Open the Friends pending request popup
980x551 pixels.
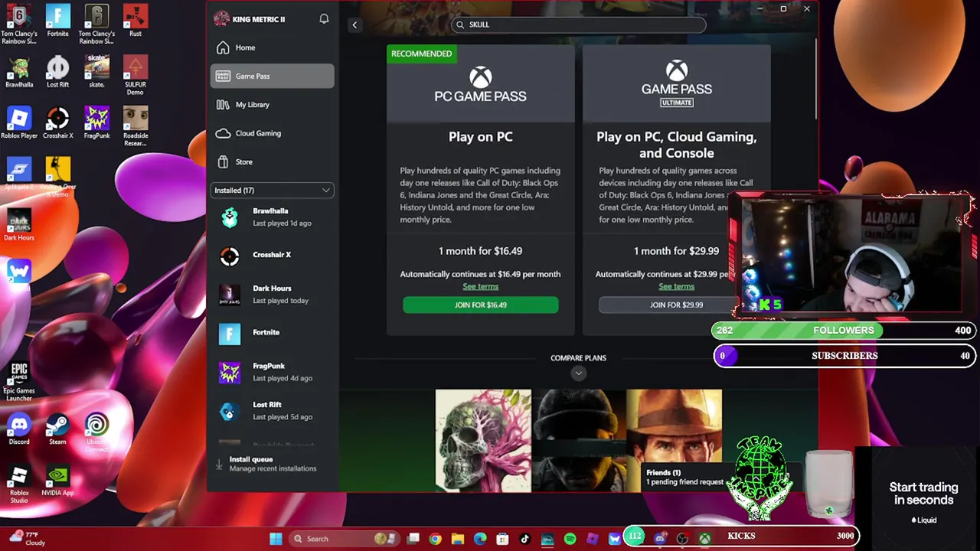[684, 477]
